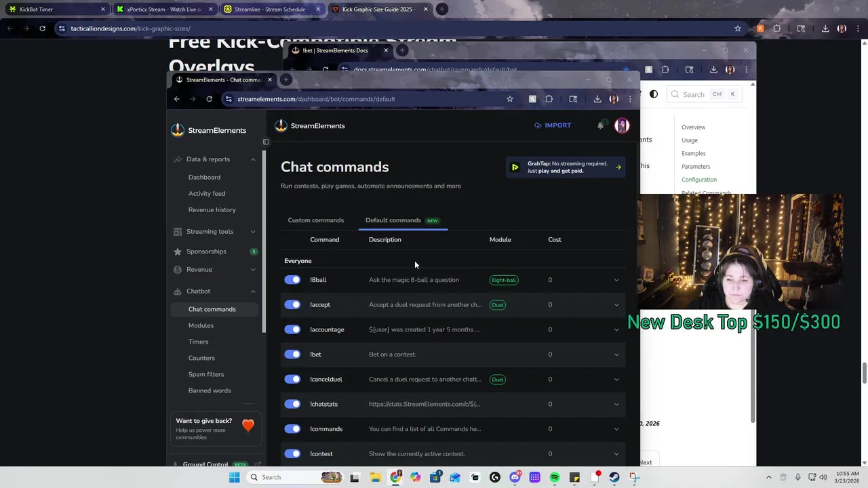Viewport: 868px width, 488px height.
Task: Click the heart icon in give back card
Action: pos(248,426)
